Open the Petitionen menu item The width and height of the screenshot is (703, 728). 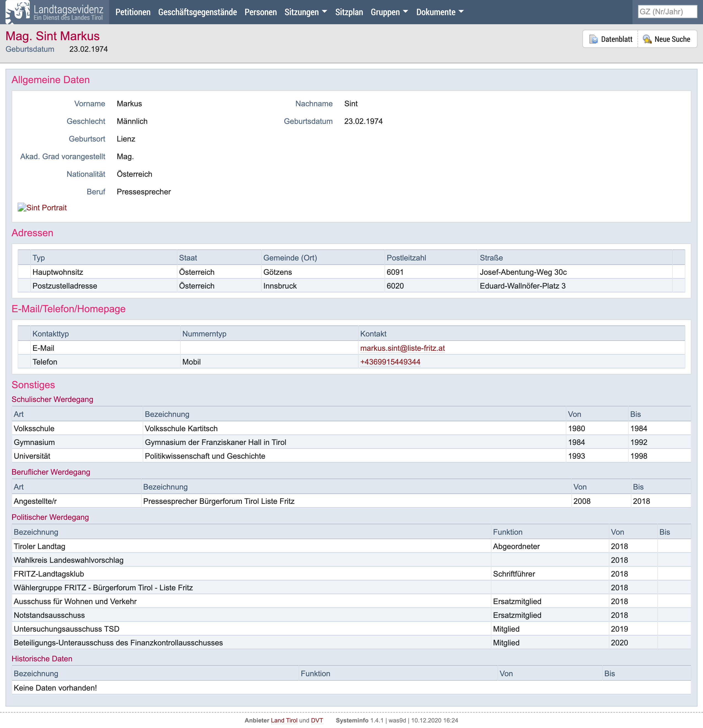coord(133,12)
